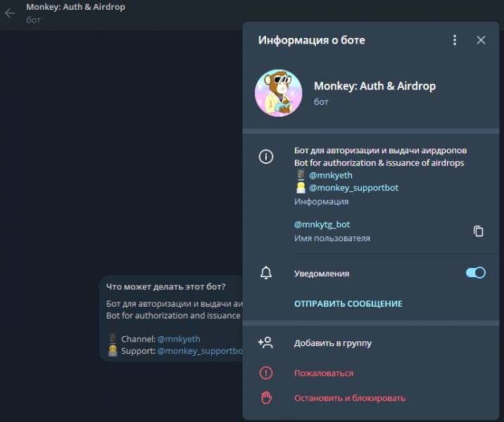Click the Уведомления label text
The height and width of the screenshot is (422, 504).
(x=322, y=274)
